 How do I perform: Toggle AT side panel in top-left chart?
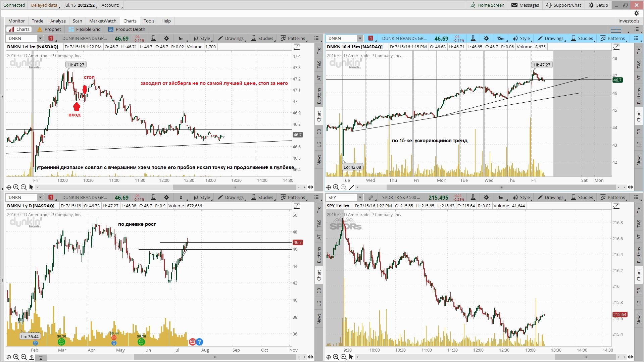pyautogui.click(x=319, y=78)
